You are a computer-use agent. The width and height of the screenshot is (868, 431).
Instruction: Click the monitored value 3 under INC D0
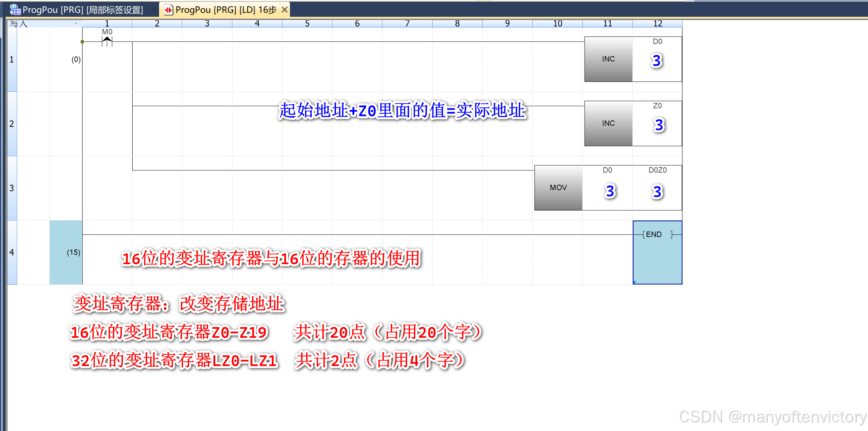657,61
